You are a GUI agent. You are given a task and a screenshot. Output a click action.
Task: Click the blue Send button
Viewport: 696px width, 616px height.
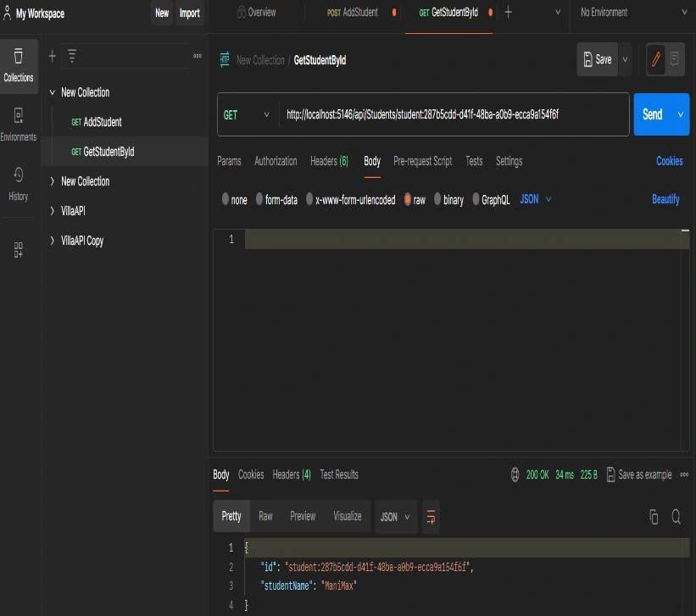653,114
